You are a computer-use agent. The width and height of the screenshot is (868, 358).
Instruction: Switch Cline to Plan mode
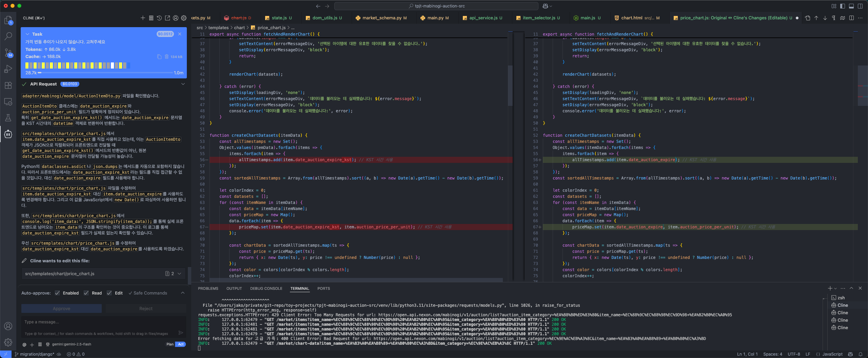[x=170, y=344]
